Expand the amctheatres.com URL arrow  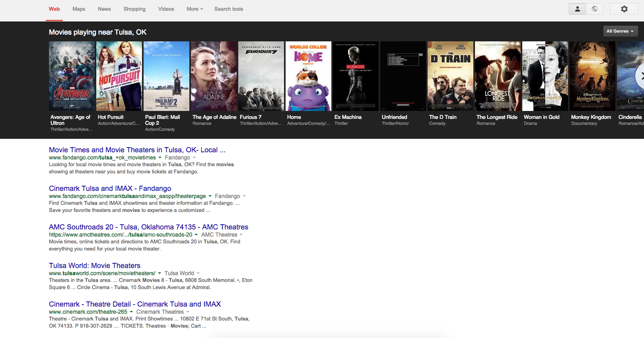[x=196, y=235]
